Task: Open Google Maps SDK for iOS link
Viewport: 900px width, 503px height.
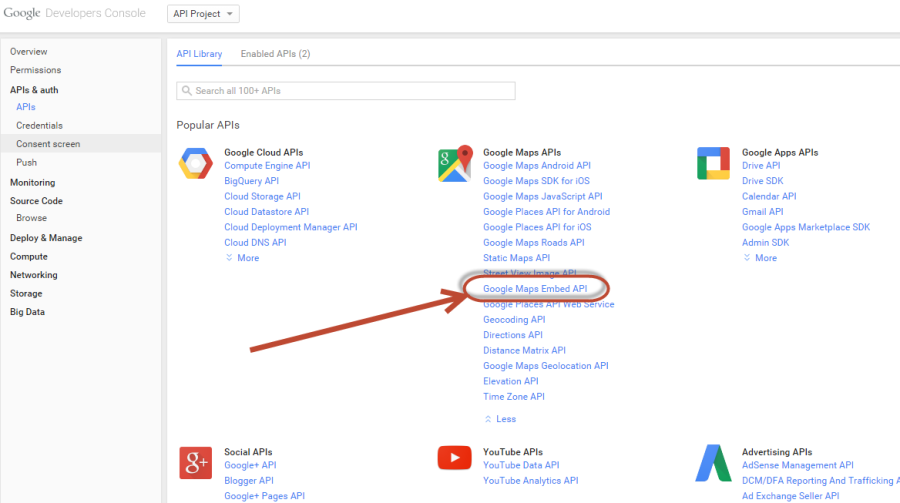Action: (x=536, y=181)
